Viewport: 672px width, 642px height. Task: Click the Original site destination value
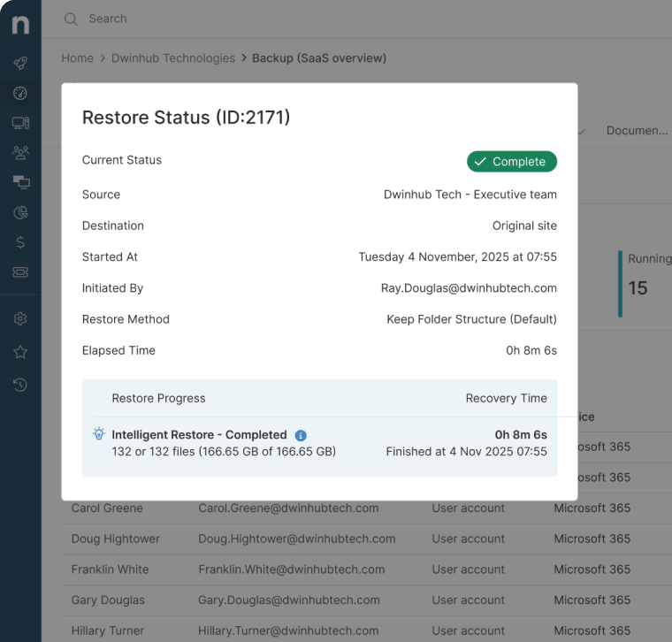524,225
